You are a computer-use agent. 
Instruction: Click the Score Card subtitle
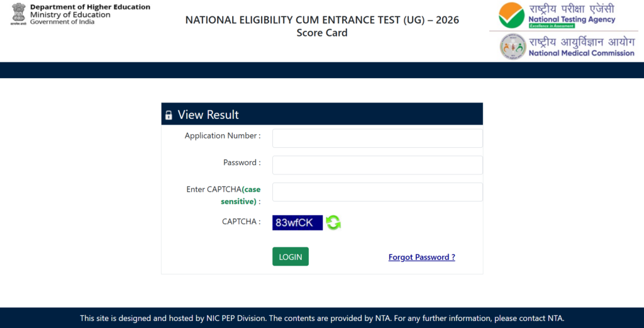point(322,33)
